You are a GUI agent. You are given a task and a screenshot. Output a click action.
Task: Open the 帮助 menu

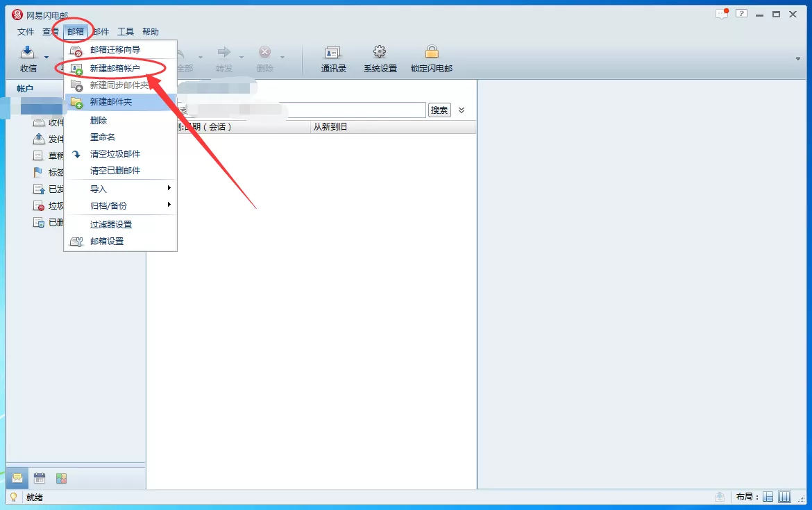150,32
